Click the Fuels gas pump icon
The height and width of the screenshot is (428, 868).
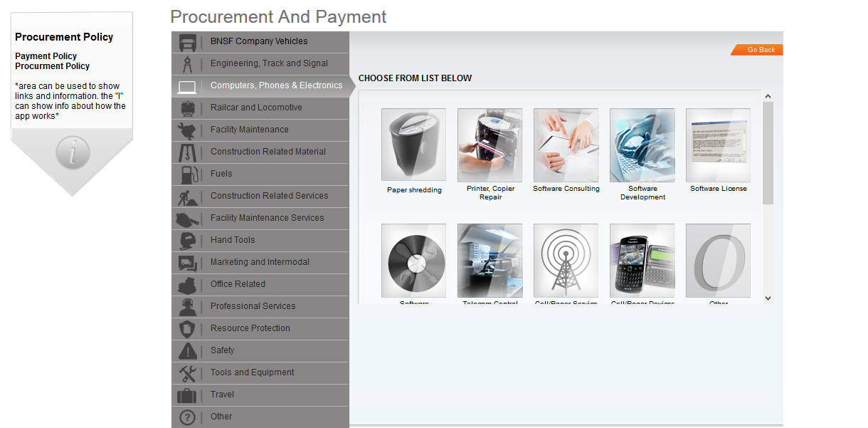188,174
